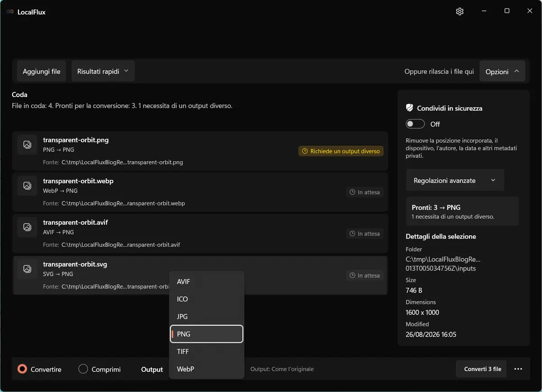542x392 pixels.
Task: Select the transparent-orbit.svg file name
Action: (x=75, y=264)
